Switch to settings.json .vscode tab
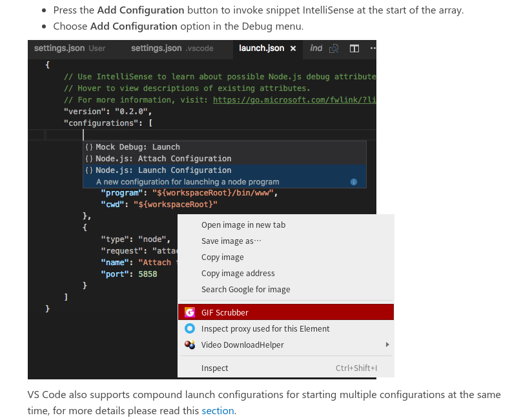 (x=172, y=48)
